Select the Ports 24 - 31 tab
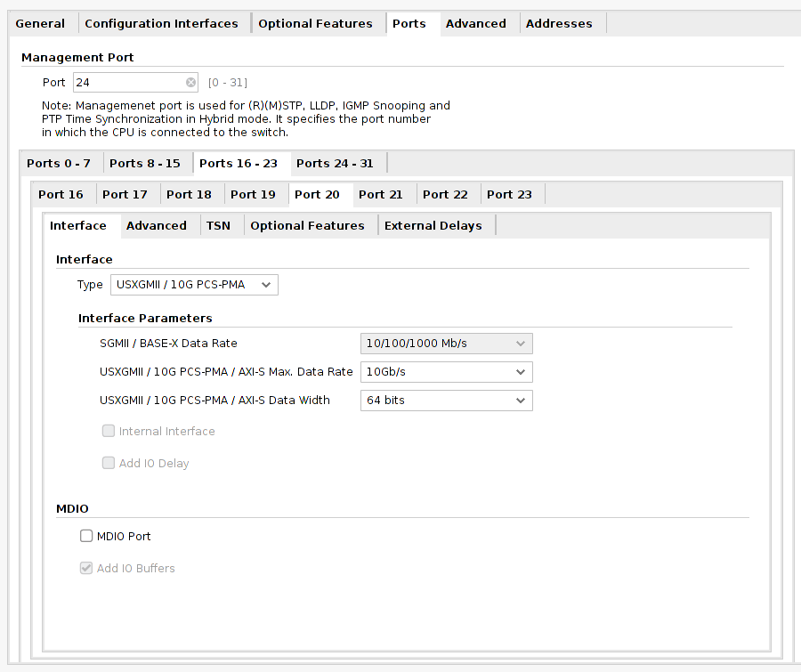Image resolution: width=801 pixels, height=672 pixels. [x=335, y=164]
